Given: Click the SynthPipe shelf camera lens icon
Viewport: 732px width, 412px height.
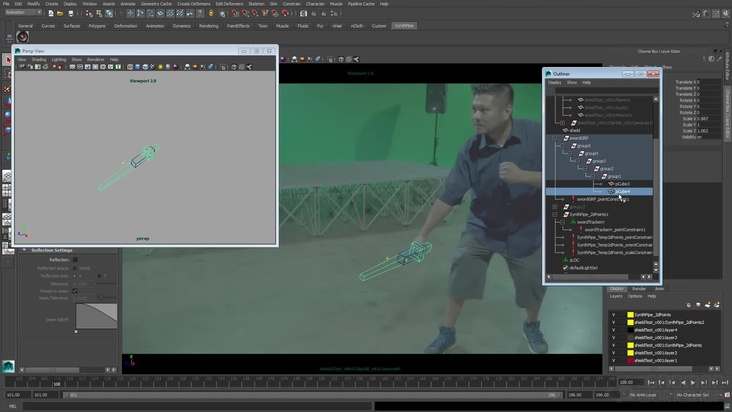Looking at the screenshot, I should (22, 36).
